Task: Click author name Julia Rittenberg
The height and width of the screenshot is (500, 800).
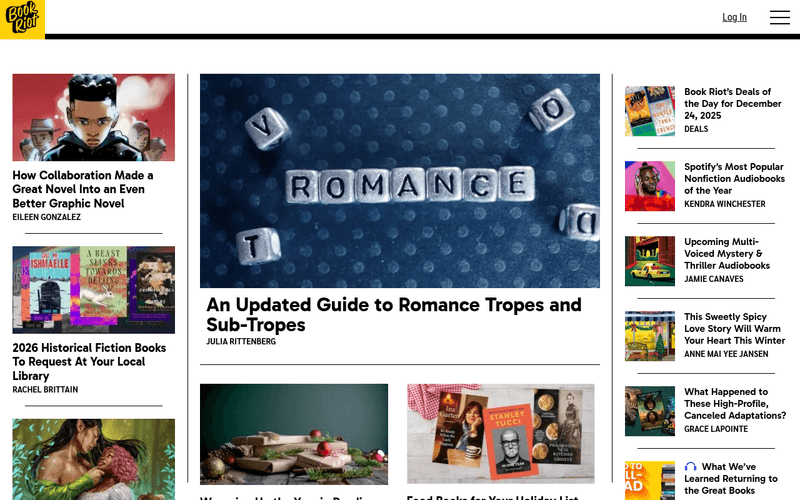Action: click(241, 341)
